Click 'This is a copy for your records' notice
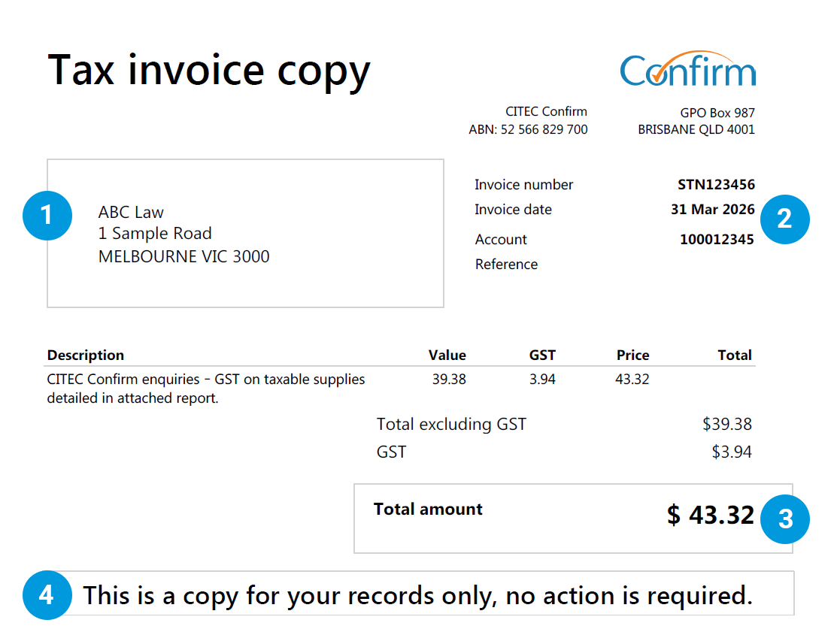This screenshot has height=638, width=840. tap(418, 596)
